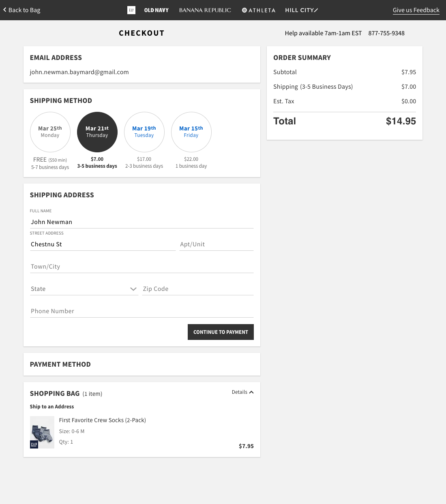
Task: Open the Old Navy brand tab
Action: point(156,10)
